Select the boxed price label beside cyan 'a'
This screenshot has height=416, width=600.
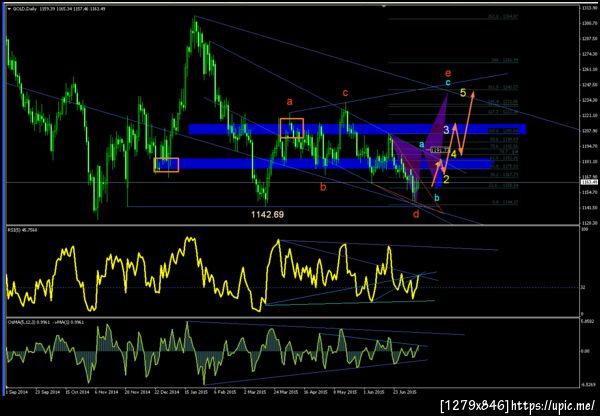click(x=439, y=150)
